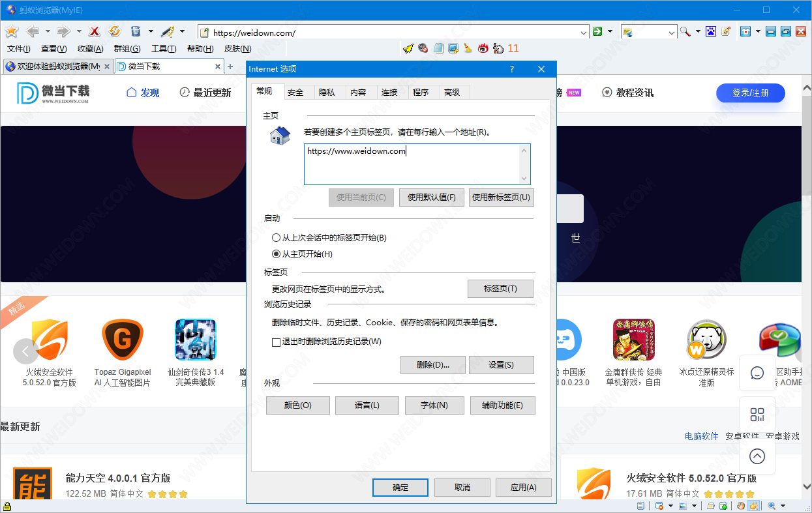Click the blocked-disc icon in menu row

(x=423, y=48)
